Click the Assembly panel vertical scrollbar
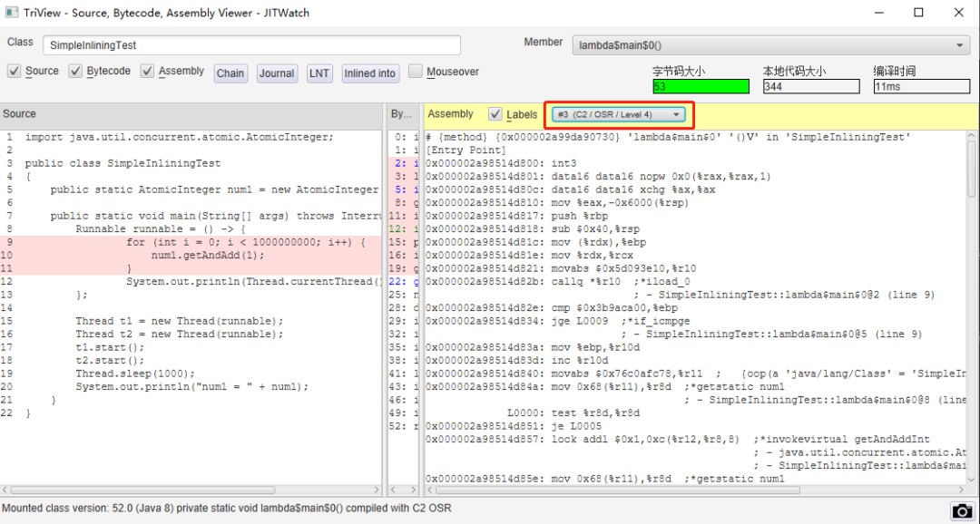The width and height of the screenshot is (980, 524). 972,306
